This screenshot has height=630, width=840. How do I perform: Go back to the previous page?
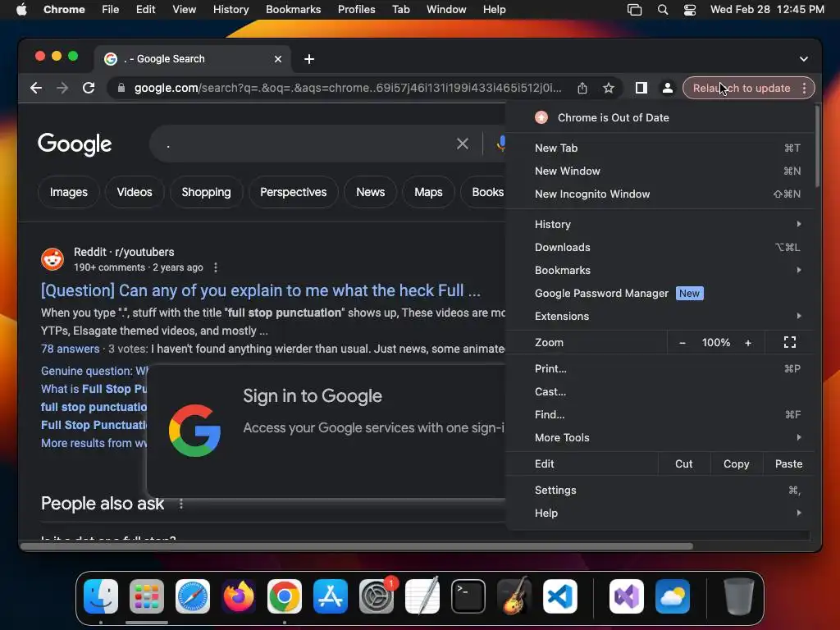[x=36, y=88]
